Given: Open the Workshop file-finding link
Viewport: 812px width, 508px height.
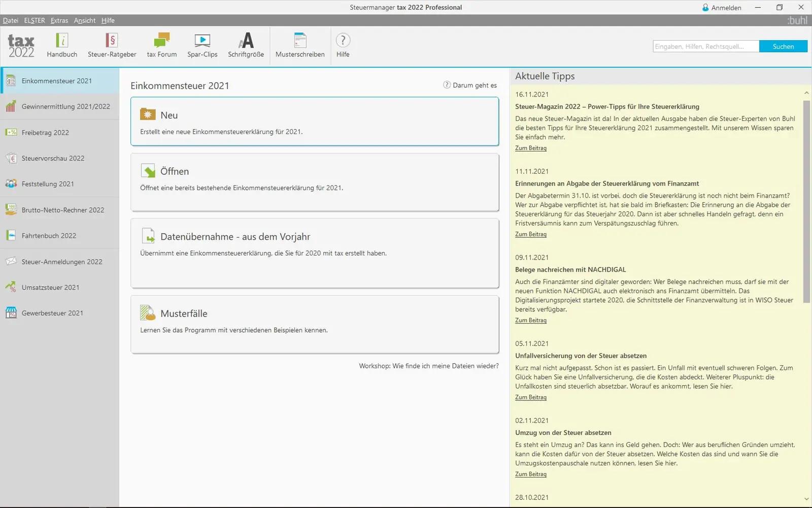Looking at the screenshot, I should (429, 366).
